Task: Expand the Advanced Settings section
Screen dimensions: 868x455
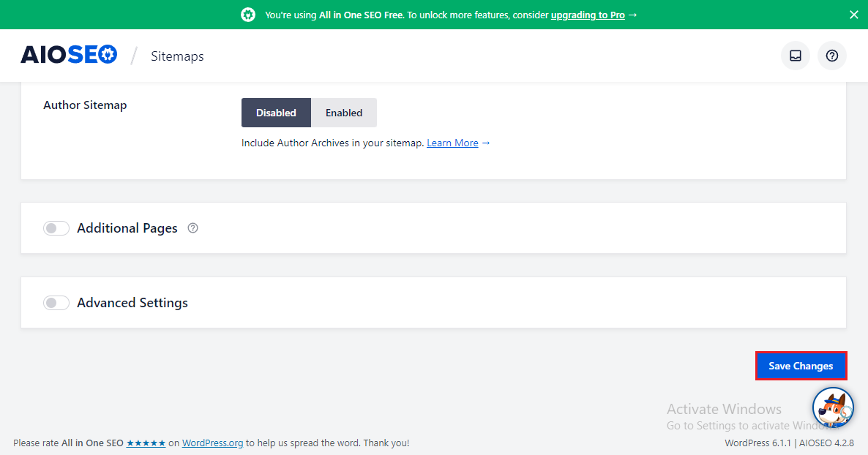Action: click(132, 302)
